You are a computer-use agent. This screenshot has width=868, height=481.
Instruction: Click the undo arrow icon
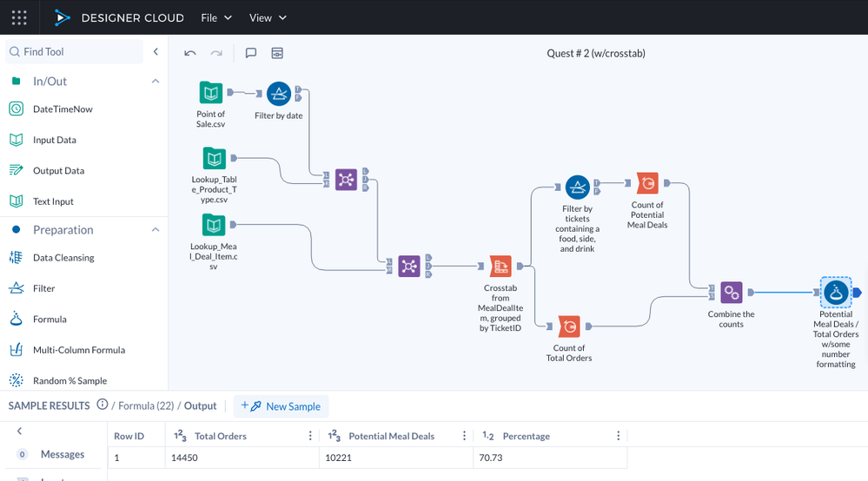point(190,53)
